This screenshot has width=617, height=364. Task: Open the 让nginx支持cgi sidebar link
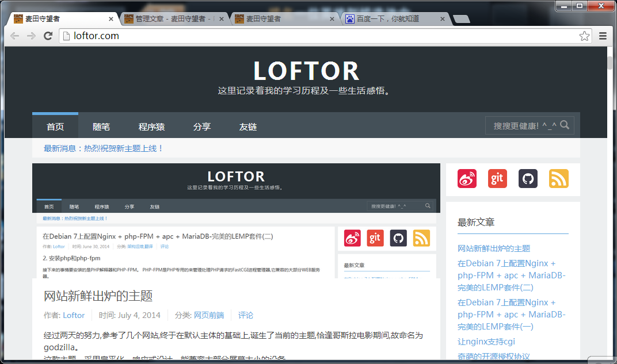coord(486,342)
